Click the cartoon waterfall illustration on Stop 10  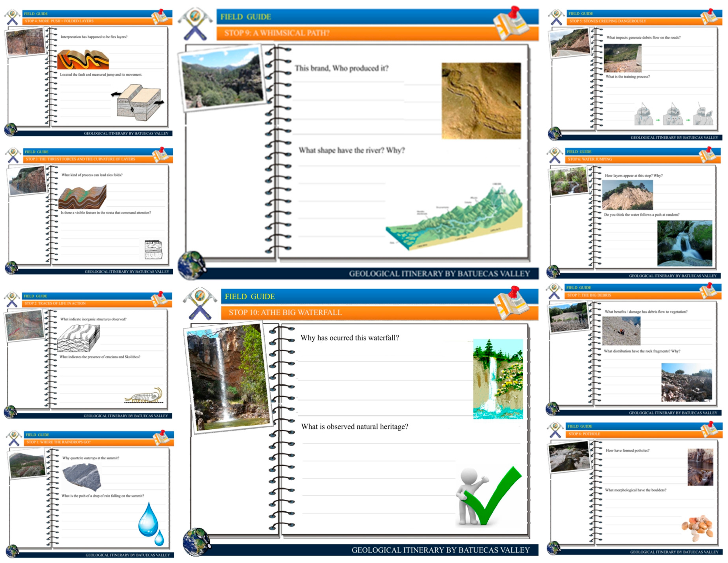[498, 379]
